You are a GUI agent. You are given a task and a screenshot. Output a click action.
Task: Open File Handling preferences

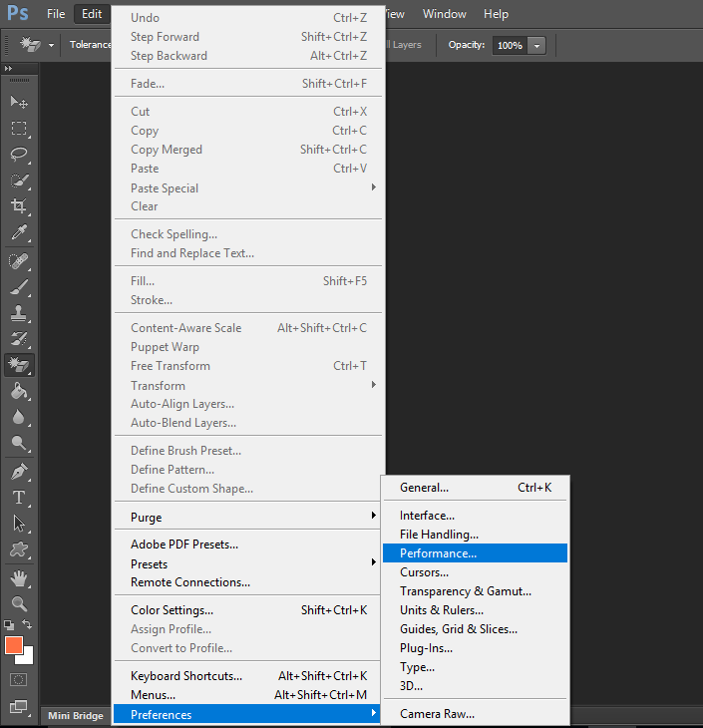(475, 535)
